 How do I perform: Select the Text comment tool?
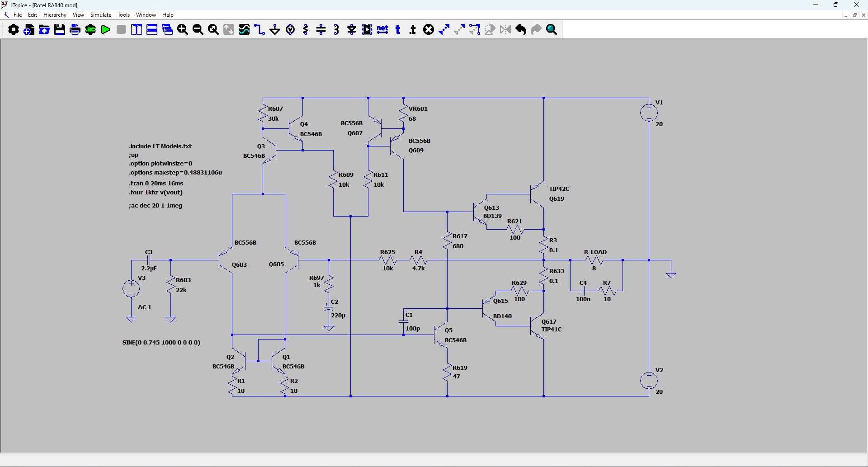(x=398, y=30)
